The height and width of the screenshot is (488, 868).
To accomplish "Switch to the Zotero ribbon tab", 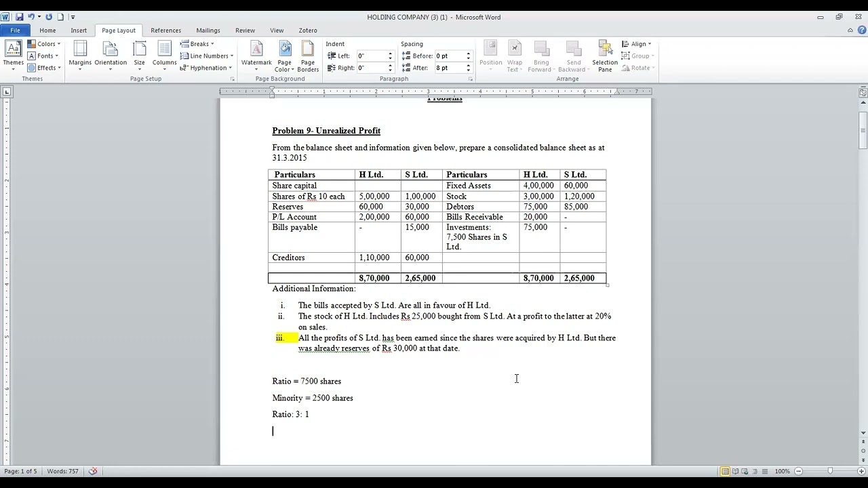I will (x=308, y=30).
